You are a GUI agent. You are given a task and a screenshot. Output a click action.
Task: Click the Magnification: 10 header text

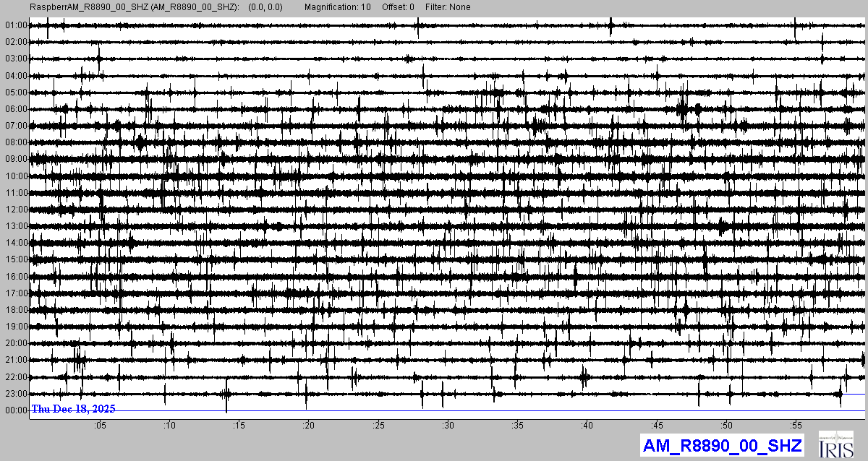point(338,7)
